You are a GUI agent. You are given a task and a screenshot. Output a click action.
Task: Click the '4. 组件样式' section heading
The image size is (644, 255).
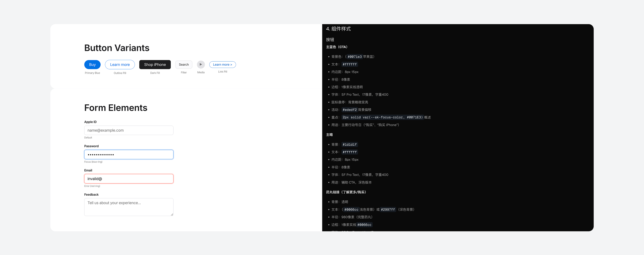338,29
